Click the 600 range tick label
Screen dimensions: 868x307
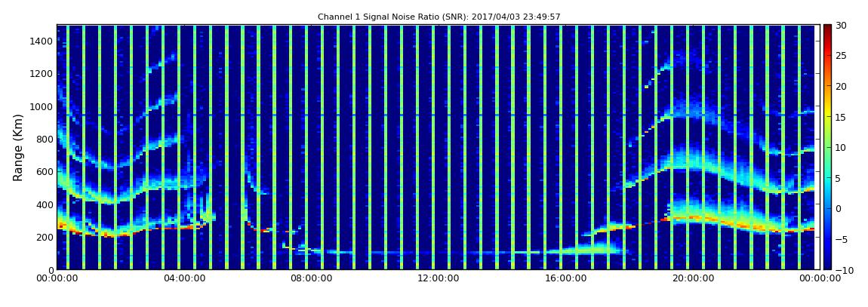click(x=45, y=171)
